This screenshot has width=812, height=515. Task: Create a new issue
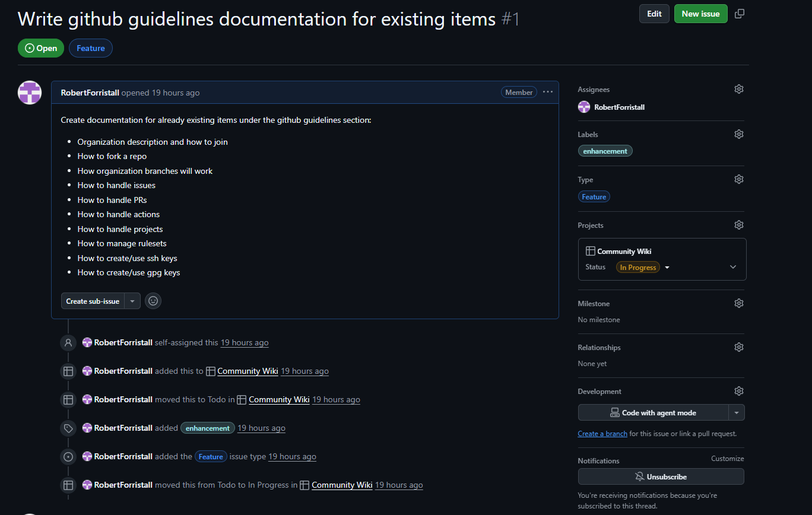point(700,13)
